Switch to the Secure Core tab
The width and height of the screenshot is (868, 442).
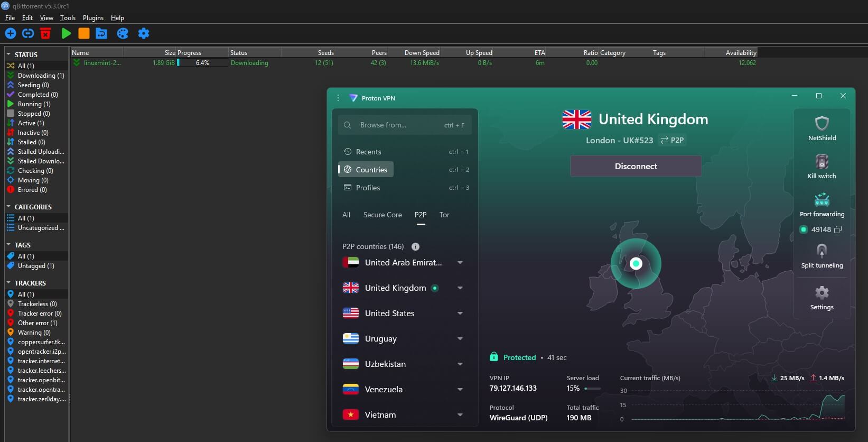pyautogui.click(x=382, y=215)
